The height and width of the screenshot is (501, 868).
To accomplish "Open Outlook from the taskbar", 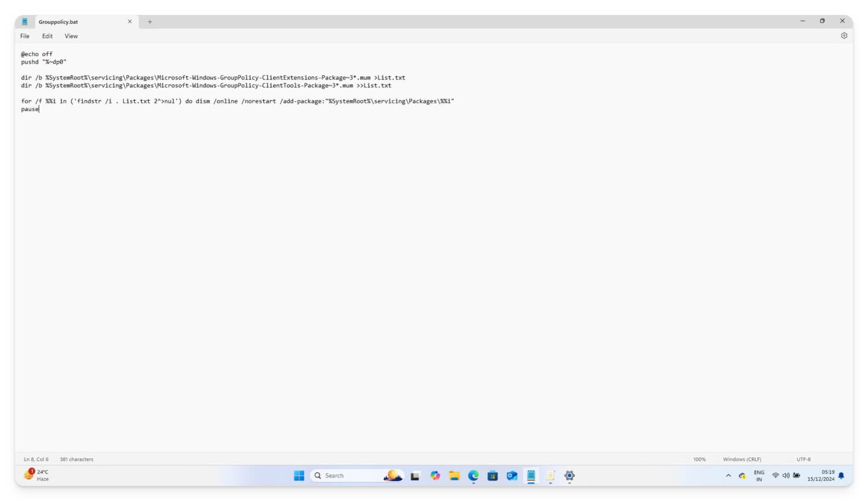I will pos(512,476).
